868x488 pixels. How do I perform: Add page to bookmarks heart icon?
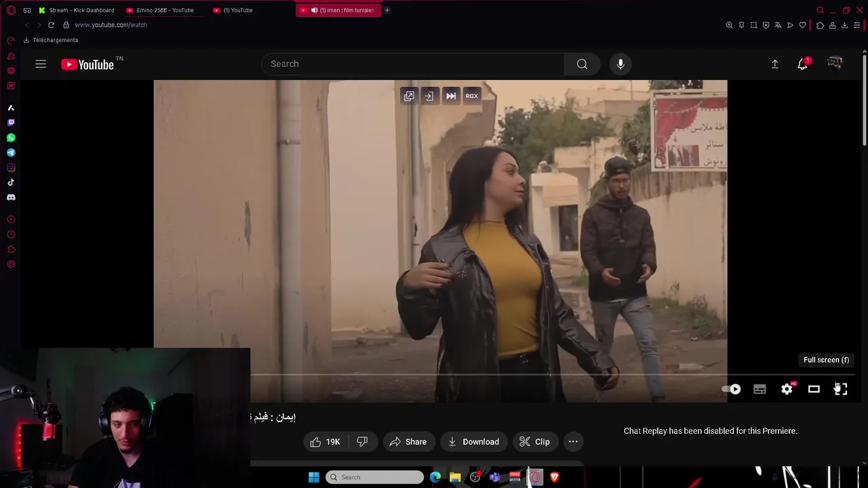pos(802,25)
